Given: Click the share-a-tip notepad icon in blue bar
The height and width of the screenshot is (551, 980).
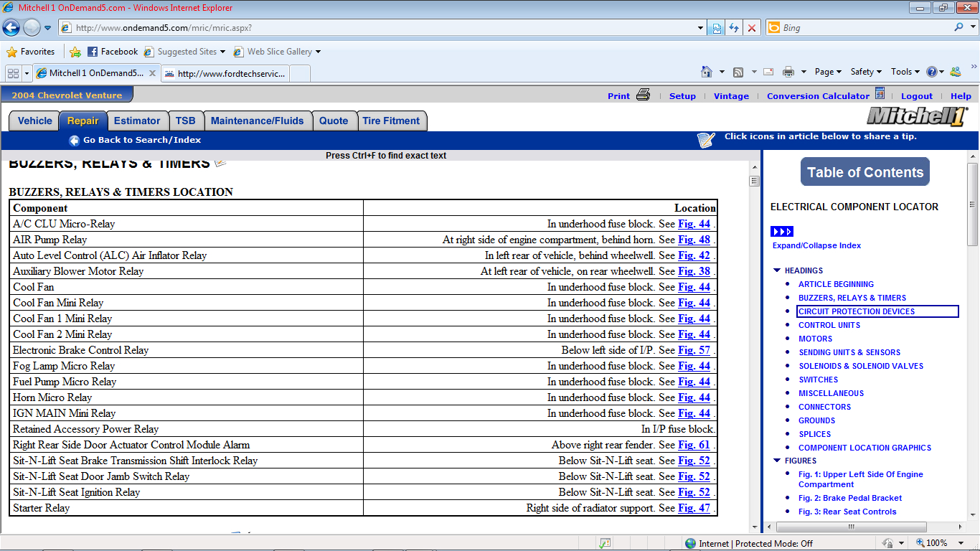Looking at the screenshot, I should click(x=706, y=140).
